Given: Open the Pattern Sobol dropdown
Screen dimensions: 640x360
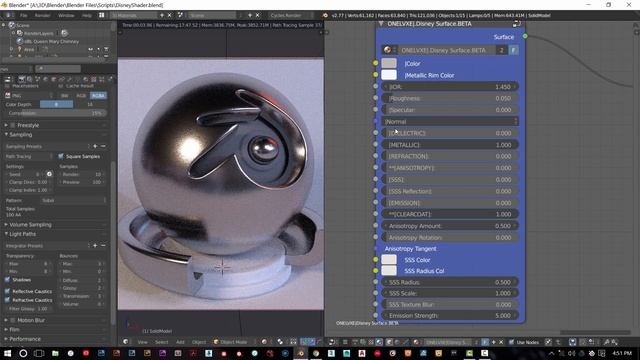Looking at the screenshot, I should [73, 200].
